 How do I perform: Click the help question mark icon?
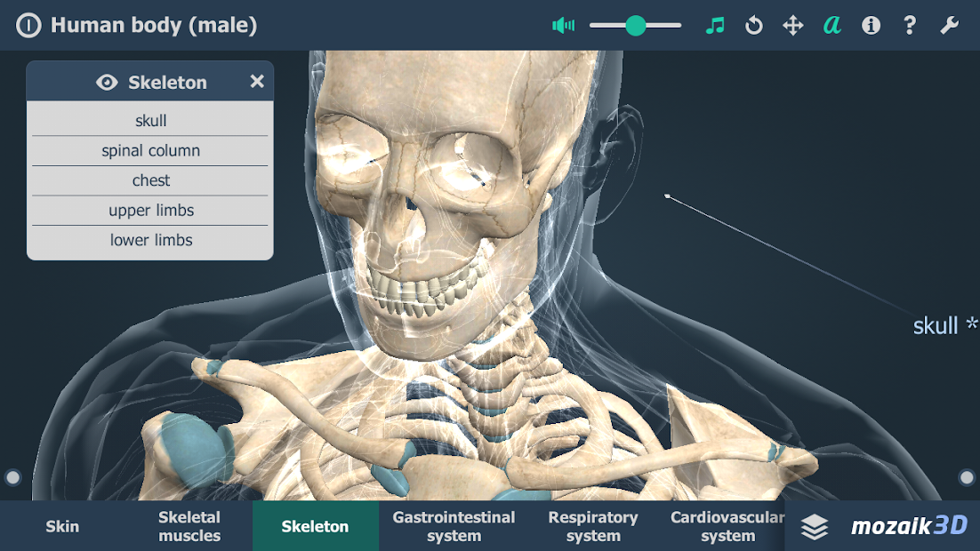click(x=910, y=25)
